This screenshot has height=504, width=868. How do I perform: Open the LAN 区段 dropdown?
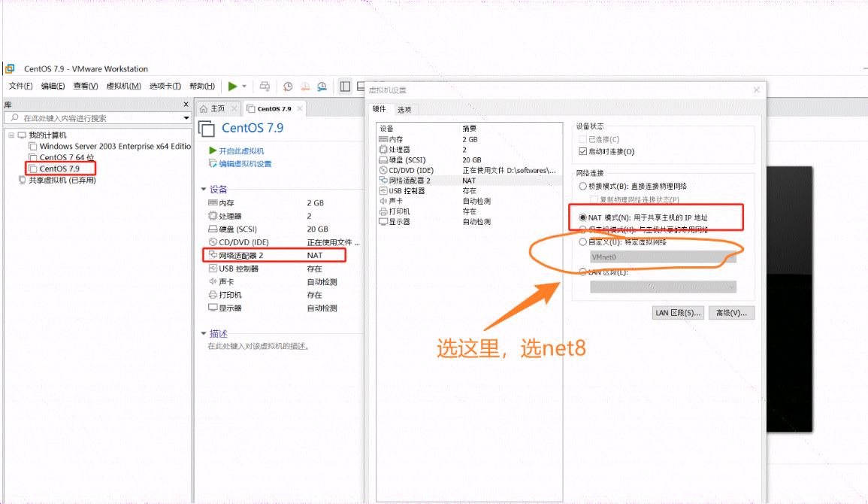tap(664, 286)
